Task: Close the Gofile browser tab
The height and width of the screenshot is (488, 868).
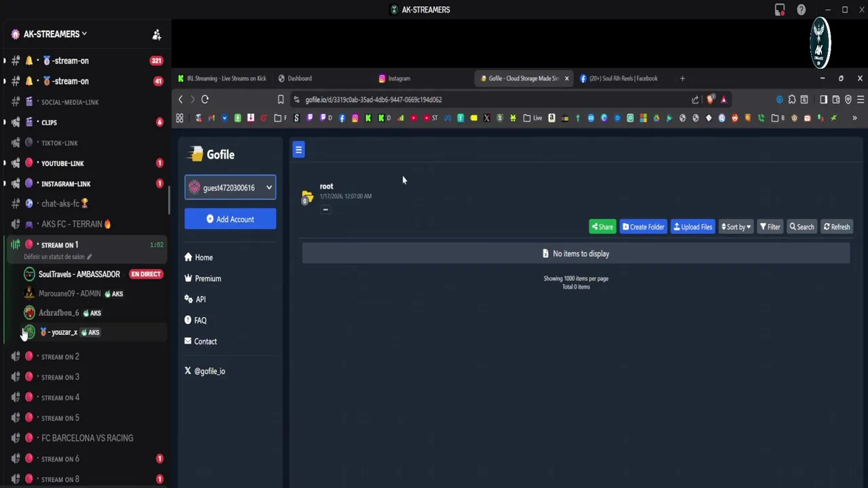Action: click(x=567, y=79)
